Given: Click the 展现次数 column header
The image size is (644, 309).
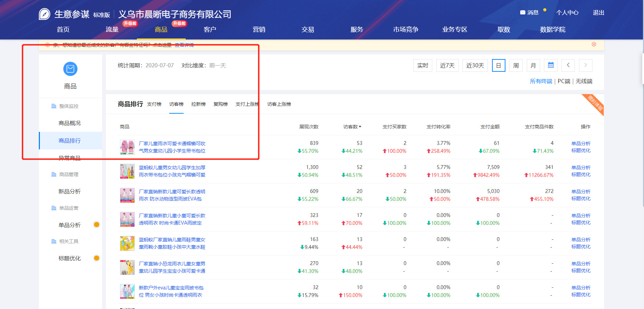Looking at the screenshot, I should click(x=309, y=127).
